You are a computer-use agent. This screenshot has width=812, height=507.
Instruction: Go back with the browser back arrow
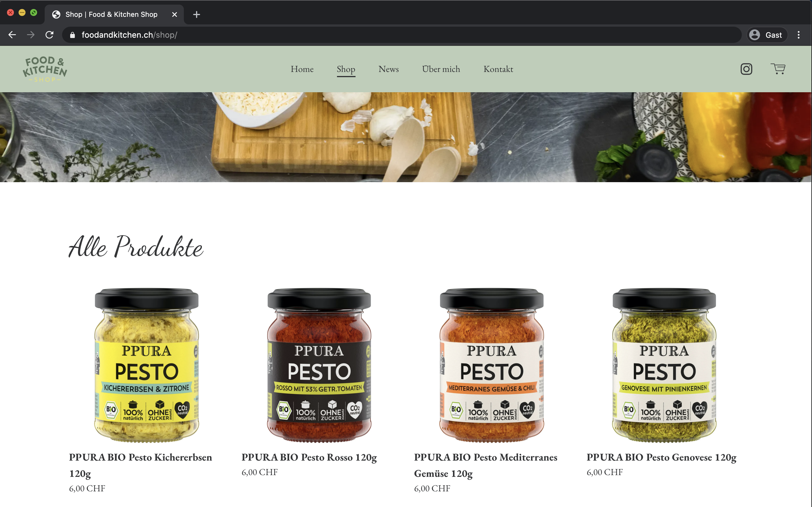click(x=12, y=35)
